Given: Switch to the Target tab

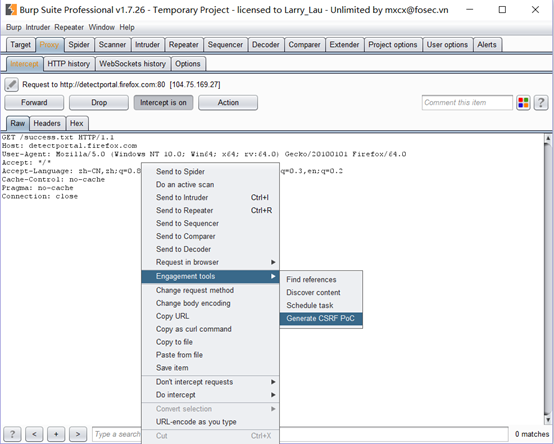Looking at the screenshot, I should [20, 45].
